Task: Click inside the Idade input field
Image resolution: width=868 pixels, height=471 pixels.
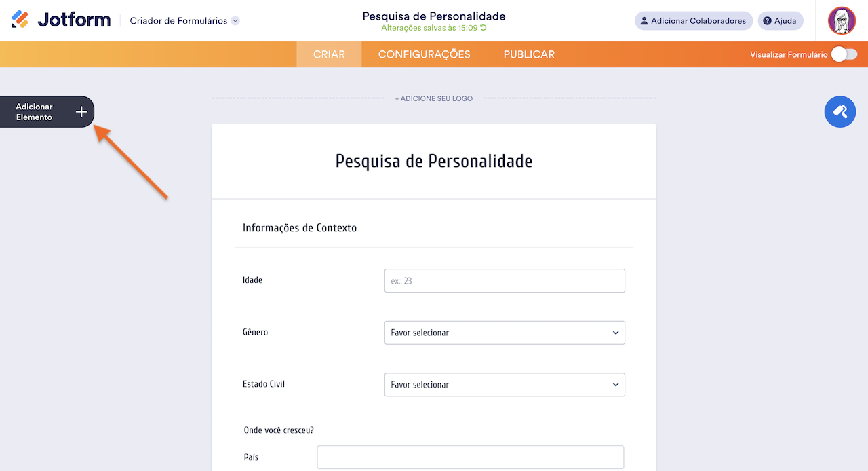Action: tap(505, 280)
